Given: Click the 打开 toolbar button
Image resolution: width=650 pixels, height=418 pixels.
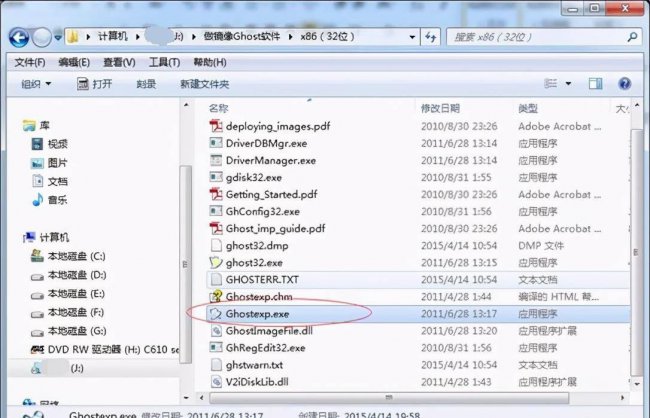Looking at the screenshot, I should [x=95, y=84].
